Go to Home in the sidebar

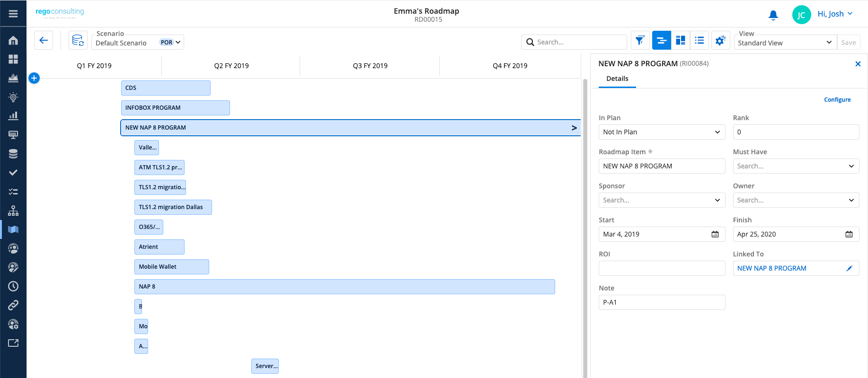13,40
